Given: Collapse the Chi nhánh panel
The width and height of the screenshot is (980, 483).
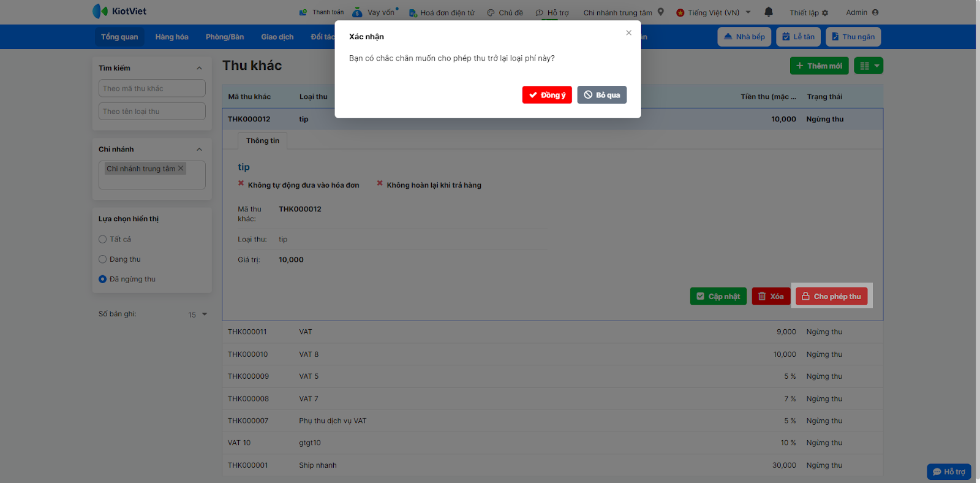Looking at the screenshot, I should tap(199, 150).
